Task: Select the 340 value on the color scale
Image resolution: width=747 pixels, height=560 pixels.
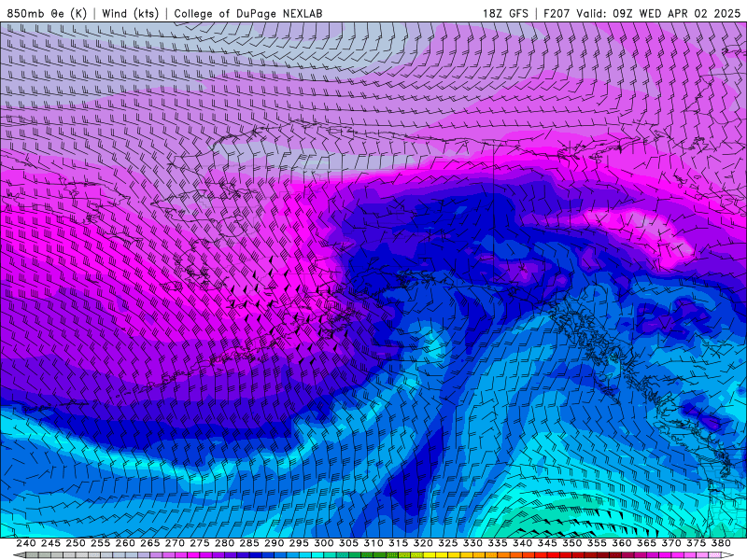Action: click(x=522, y=543)
